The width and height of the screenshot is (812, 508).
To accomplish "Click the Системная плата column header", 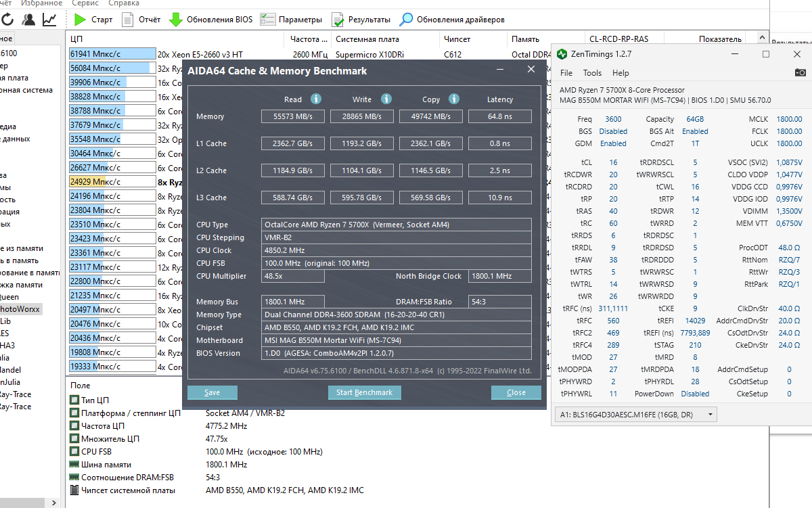I will tap(386, 39).
